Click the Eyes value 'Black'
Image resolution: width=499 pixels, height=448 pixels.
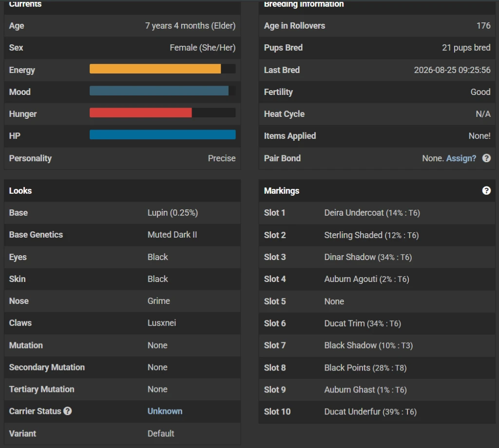pos(157,257)
